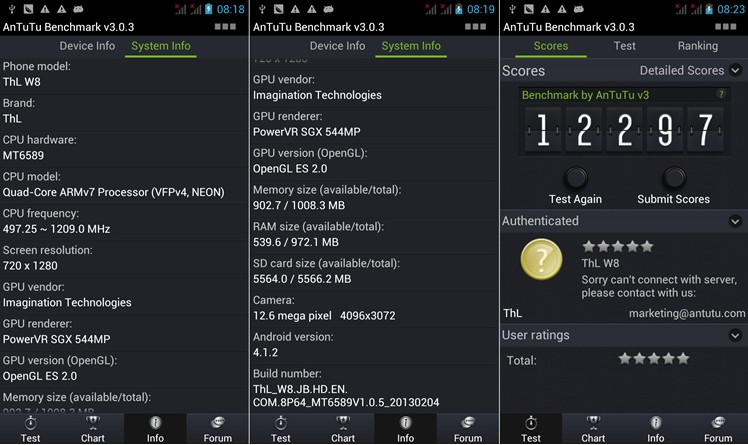The height and width of the screenshot is (445, 748).
Task: Select the 539.6 / 972.1 MB RAM value
Action: pos(296,242)
